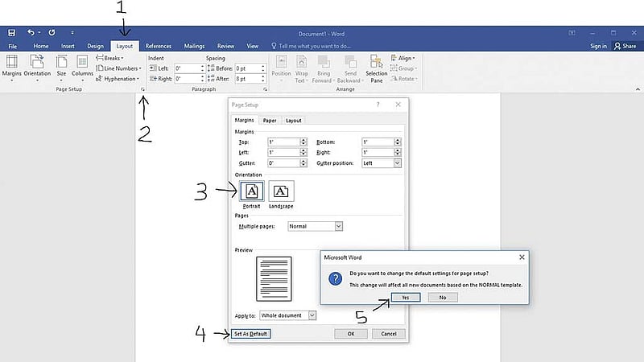644x362 pixels.
Task: Open the Rotate dropdown in Arrange group
Action: pos(404,78)
